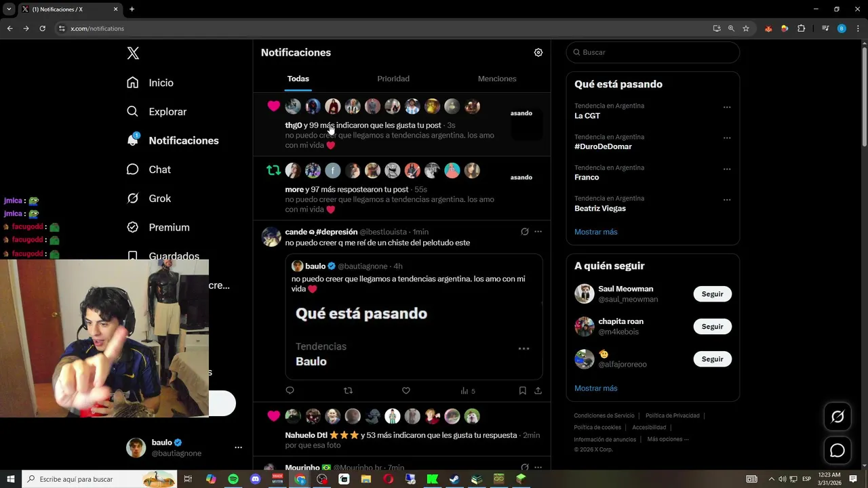Open options for La CGT trend
Viewport: 868px width, 488px height.
click(x=727, y=107)
